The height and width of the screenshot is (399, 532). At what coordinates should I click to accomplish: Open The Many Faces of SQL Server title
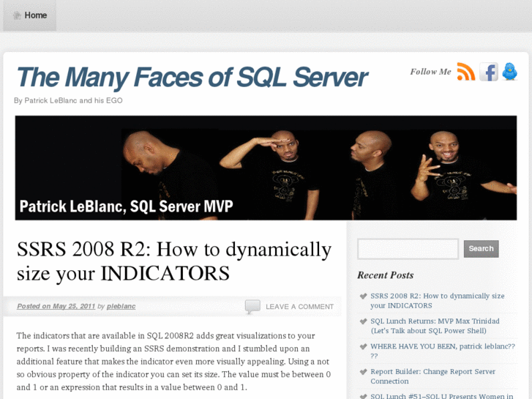click(192, 78)
